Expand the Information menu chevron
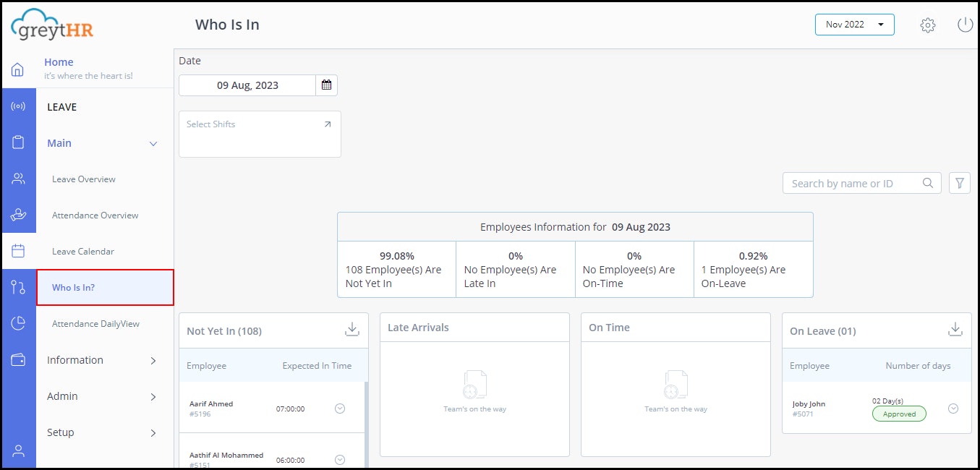 coord(153,361)
